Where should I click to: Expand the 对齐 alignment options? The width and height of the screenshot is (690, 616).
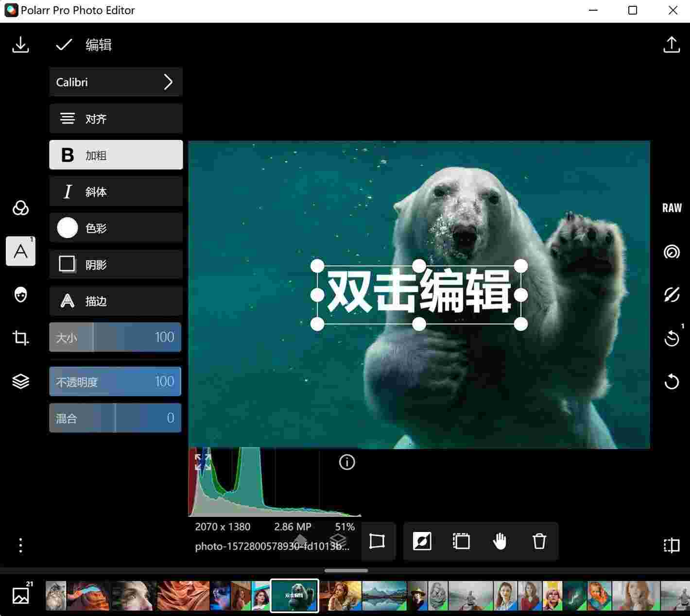point(116,119)
